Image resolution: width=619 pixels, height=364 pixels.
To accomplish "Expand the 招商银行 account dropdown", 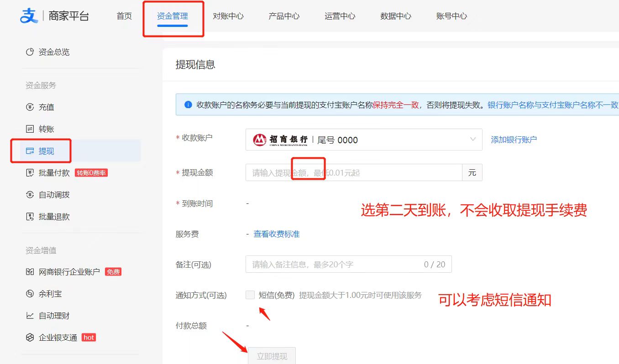I will tap(364, 140).
